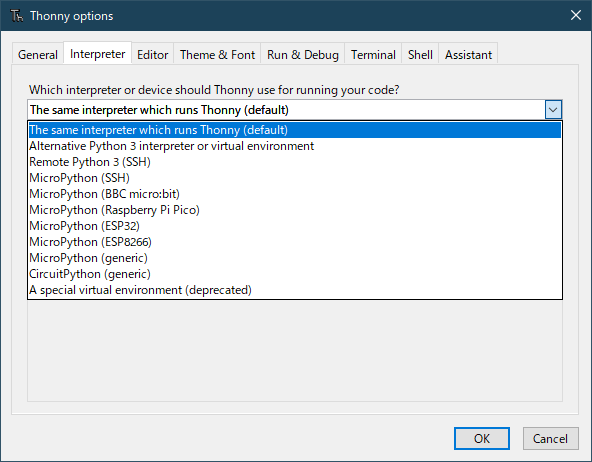The height and width of the screenshot is (462, 592).
Task: Select MicroPython (Raspberry Pi Pico)
Action: tap(295, 210)
